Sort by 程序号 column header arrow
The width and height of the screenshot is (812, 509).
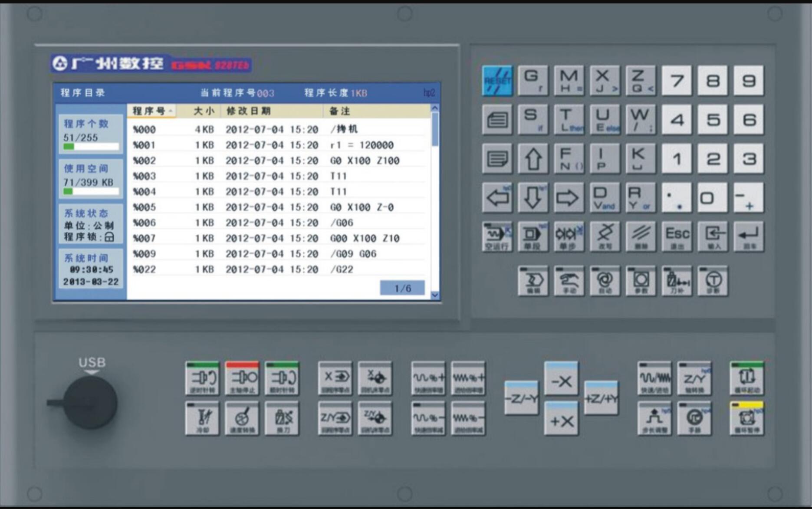[171, 112]
